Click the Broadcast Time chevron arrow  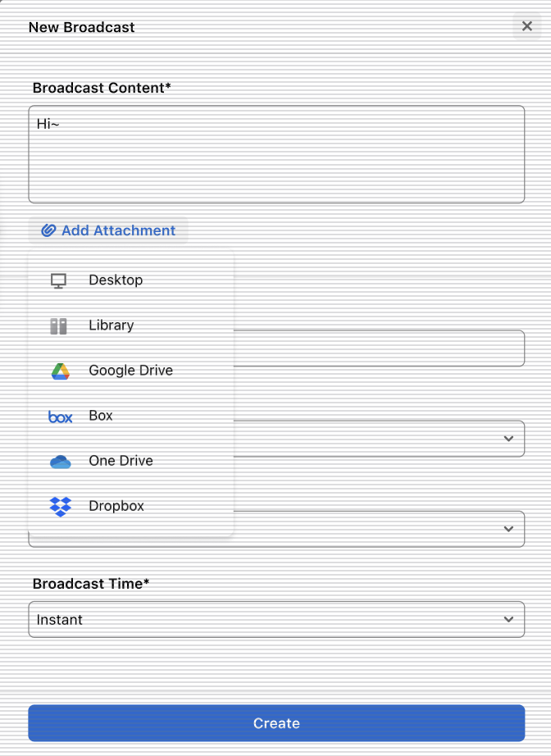pos(508,620)
